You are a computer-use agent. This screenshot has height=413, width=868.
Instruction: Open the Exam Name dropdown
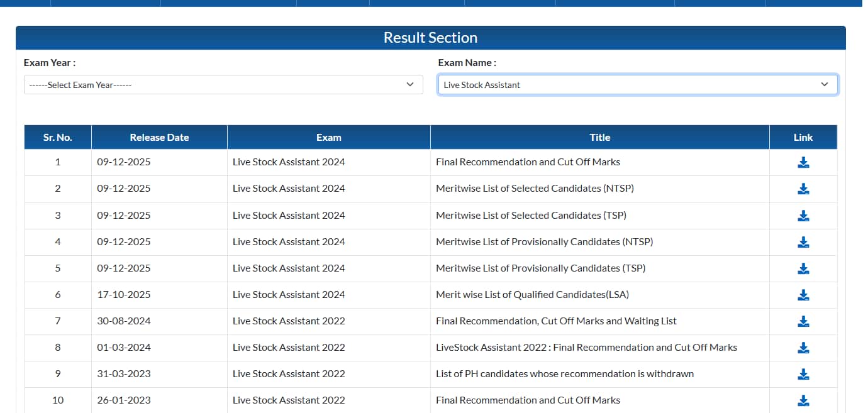[x=637, y=85]
